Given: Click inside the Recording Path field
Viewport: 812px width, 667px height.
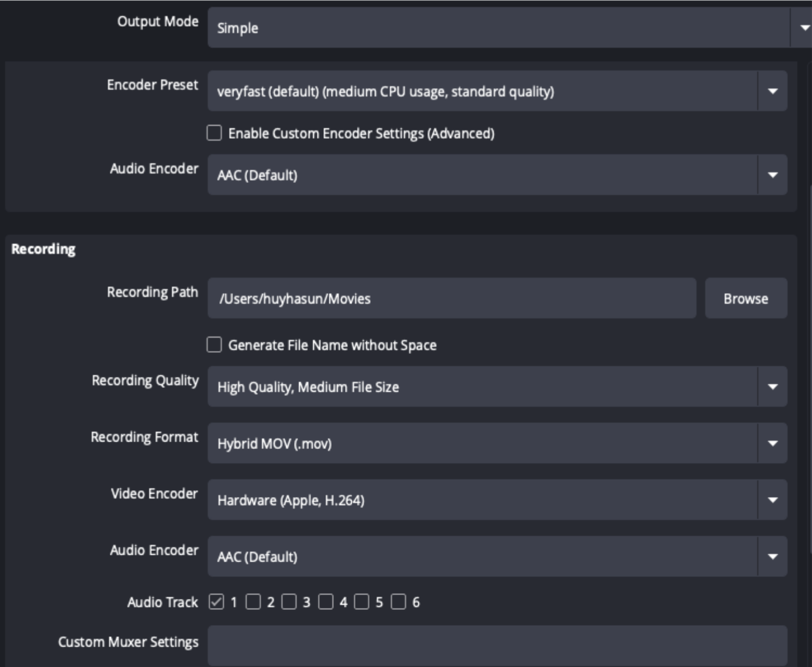Looking at the screenshot, I should 452,298.
